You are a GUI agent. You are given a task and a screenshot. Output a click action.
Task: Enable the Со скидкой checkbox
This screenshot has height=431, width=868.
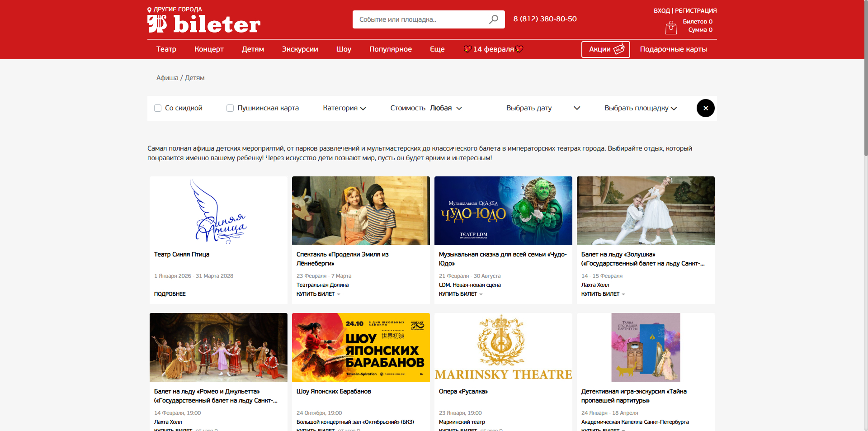tap(158, 108)
